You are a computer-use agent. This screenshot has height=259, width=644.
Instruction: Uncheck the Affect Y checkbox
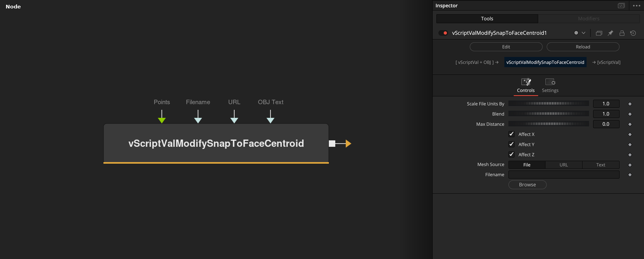tap(512, 144)
